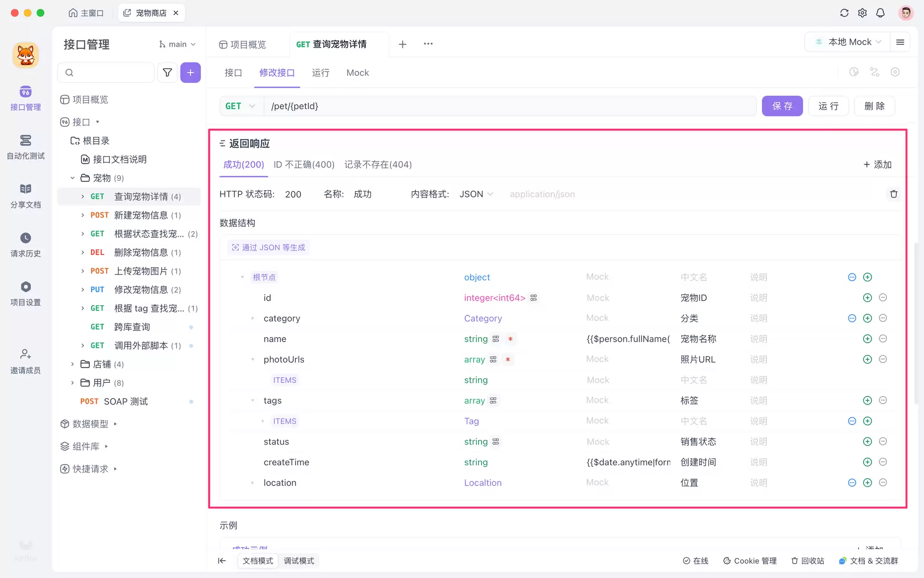The height and width of the screenshot is (578, 924).
Task: Remove the id field row
Action: click(x=883, y=298)
